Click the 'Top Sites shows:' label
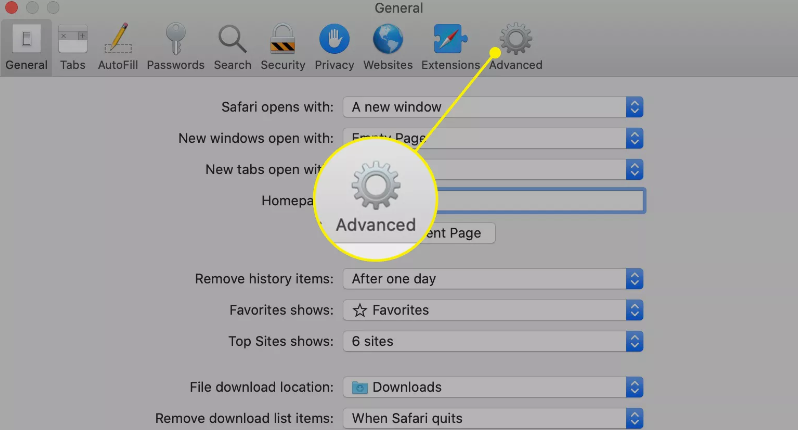Screen dimensions: 798x430 [x=281, y=341]
